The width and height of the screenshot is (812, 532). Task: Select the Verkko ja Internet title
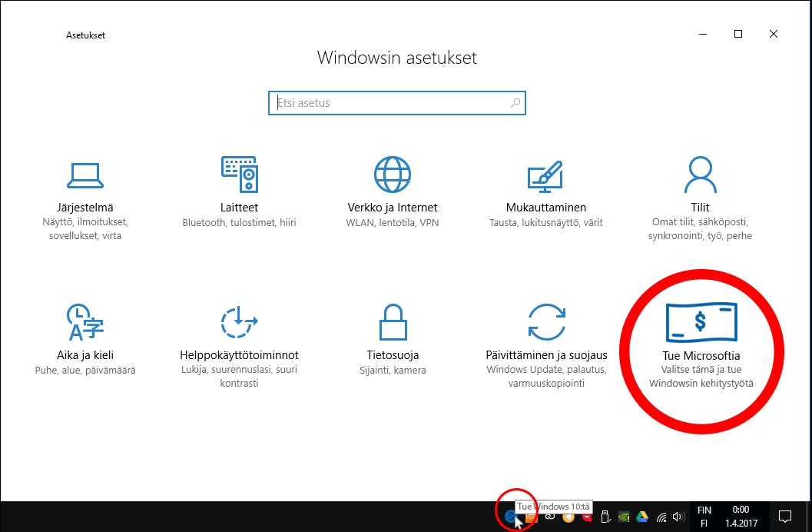(393, 208)
